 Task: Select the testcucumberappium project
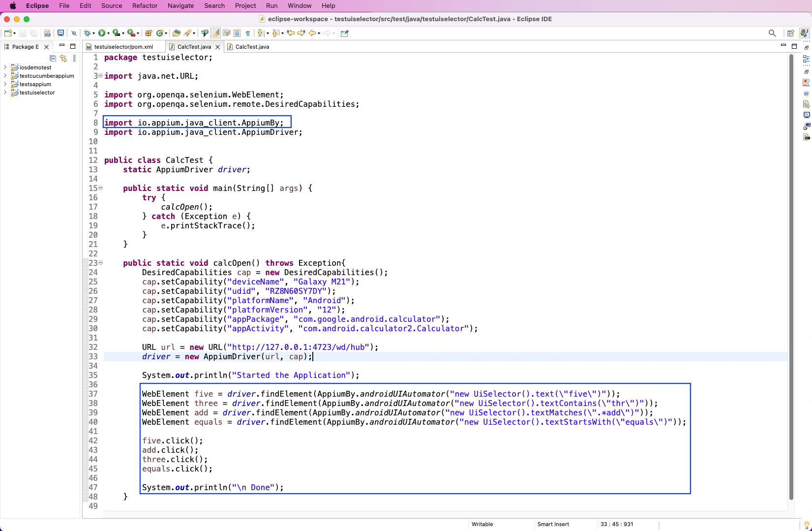[47, 76]
